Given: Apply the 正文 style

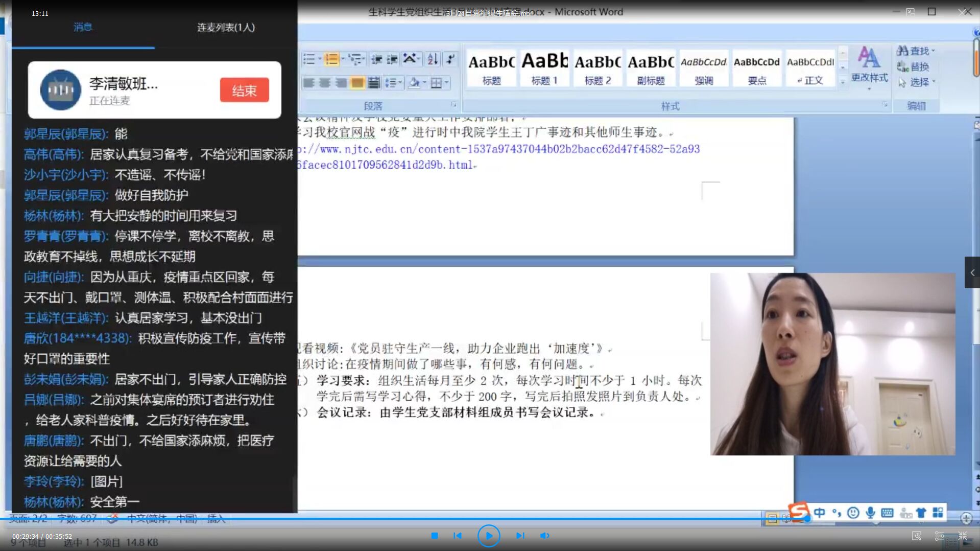Looking at the screenshot, I should [x=810, y=68].
